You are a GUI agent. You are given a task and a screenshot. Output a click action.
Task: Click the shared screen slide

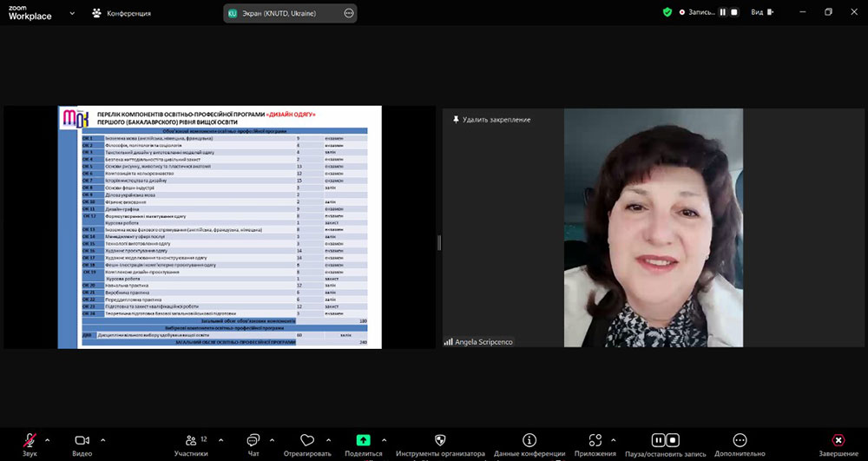tap(220, 227)
